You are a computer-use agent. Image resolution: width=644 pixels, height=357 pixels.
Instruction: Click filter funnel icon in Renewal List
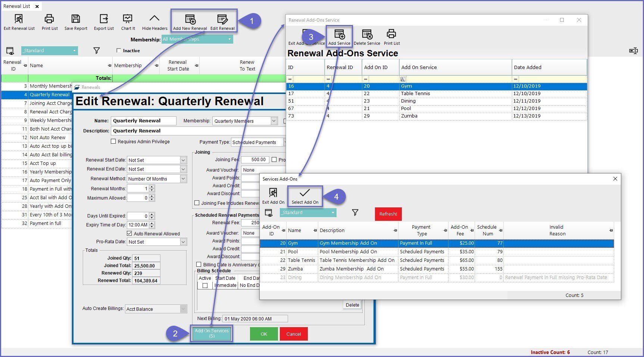[x=97, y=50]
